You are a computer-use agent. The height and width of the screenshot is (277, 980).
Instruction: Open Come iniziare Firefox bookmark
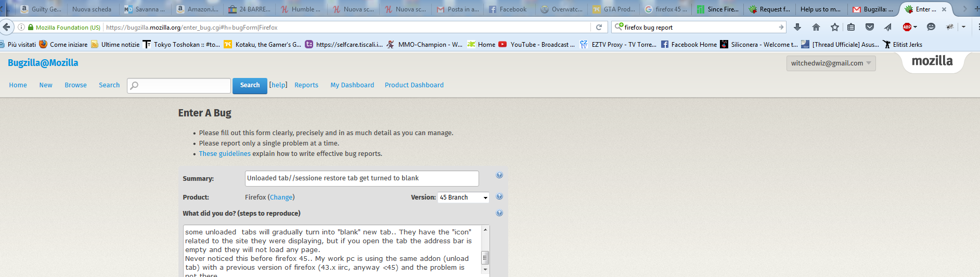pos(63,45)
